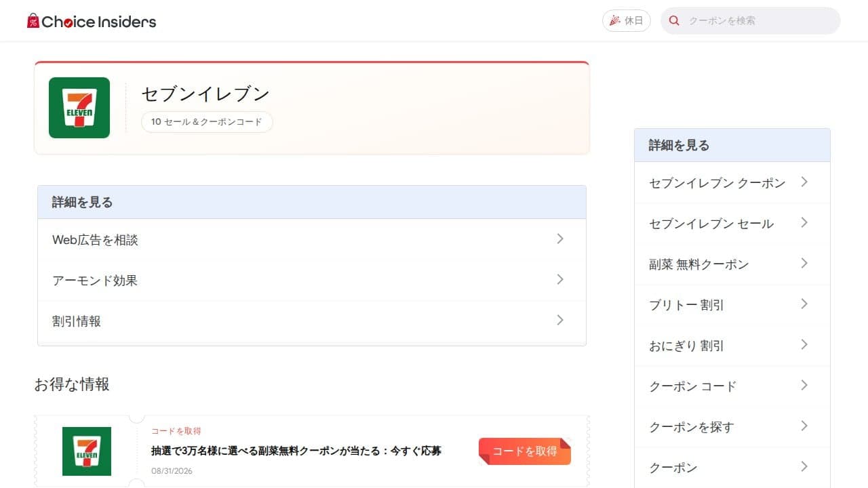The height and width of the screenshot is (488, 868).
Task: Click the sidebar 詳細を見る header
Action: coord(732,145)
